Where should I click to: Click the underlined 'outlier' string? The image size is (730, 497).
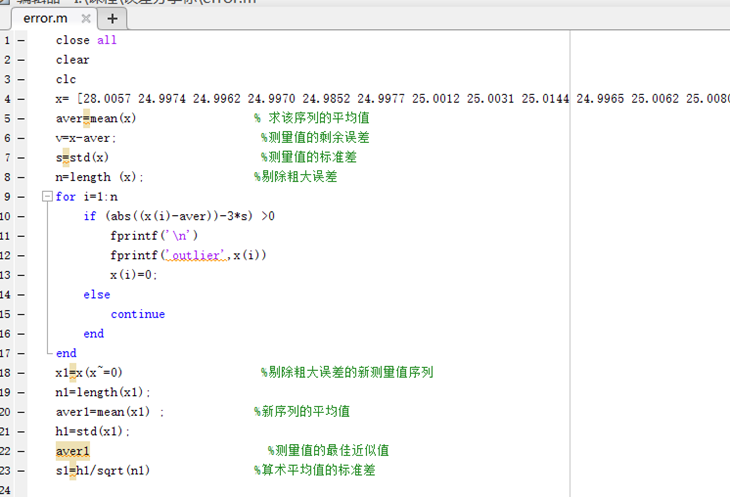pyautogui.click(x=196, y=255)
